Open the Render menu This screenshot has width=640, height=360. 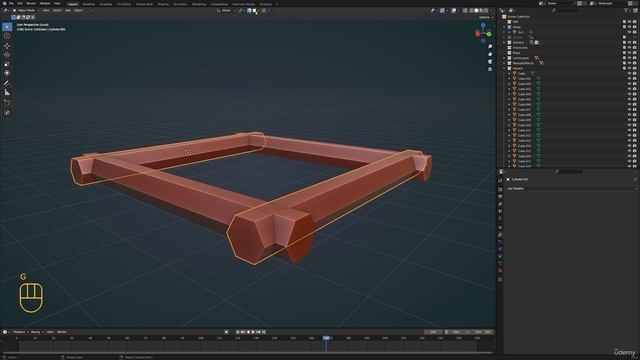pos(31,3)
